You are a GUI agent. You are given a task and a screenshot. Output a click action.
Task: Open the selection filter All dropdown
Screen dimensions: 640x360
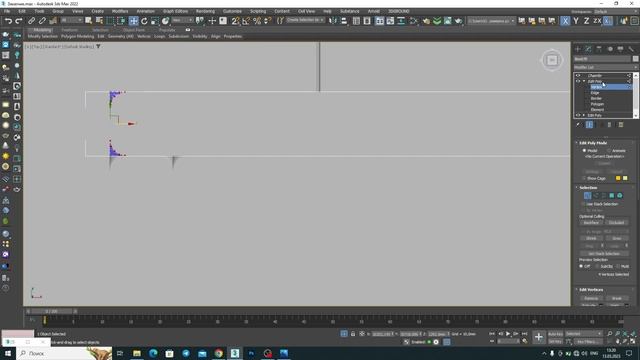click(x=71, y=20)
